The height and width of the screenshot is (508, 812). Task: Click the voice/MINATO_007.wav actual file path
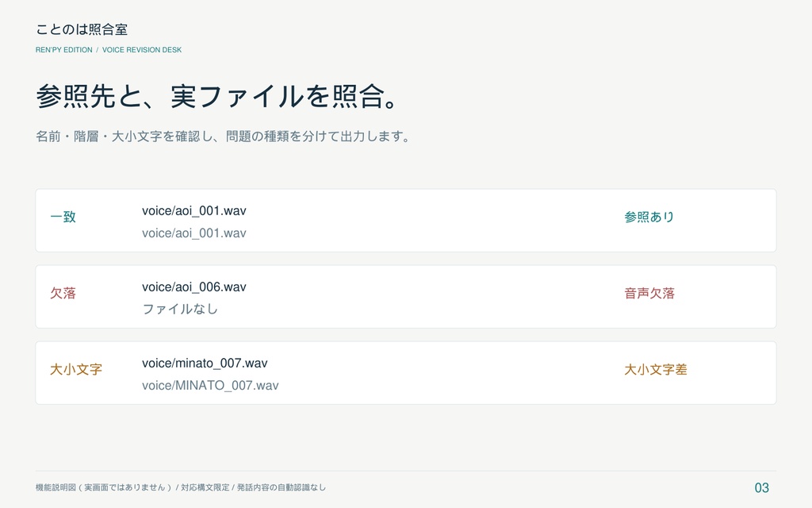(210, 386)
